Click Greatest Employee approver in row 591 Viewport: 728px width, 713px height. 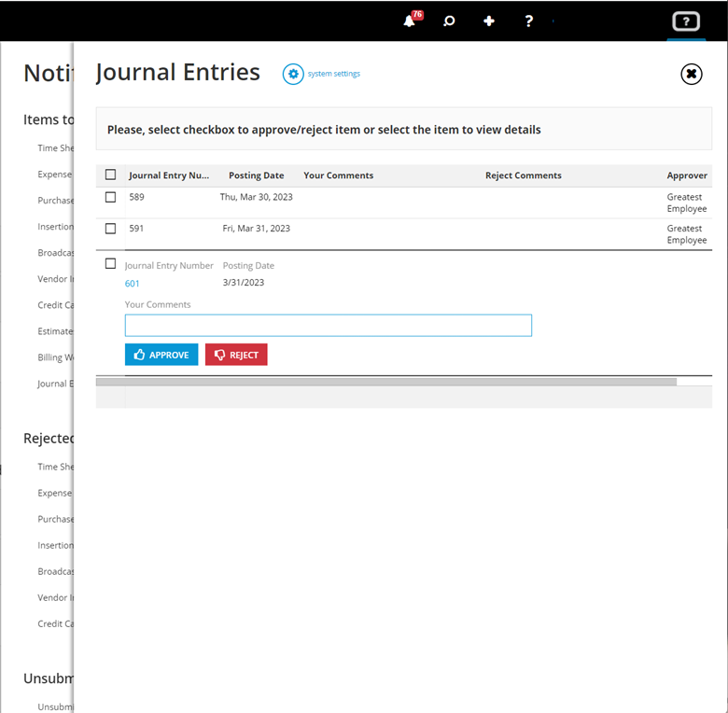click(x=687, y=234)
